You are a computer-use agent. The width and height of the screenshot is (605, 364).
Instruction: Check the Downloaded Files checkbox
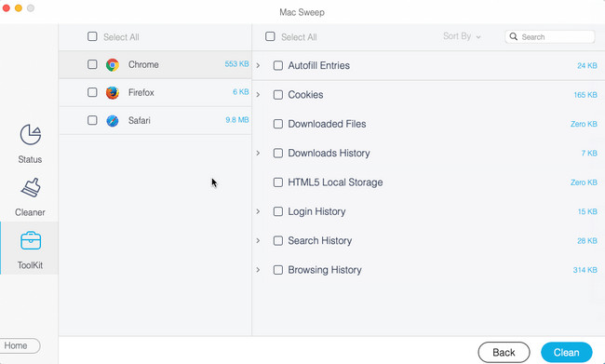277,124
